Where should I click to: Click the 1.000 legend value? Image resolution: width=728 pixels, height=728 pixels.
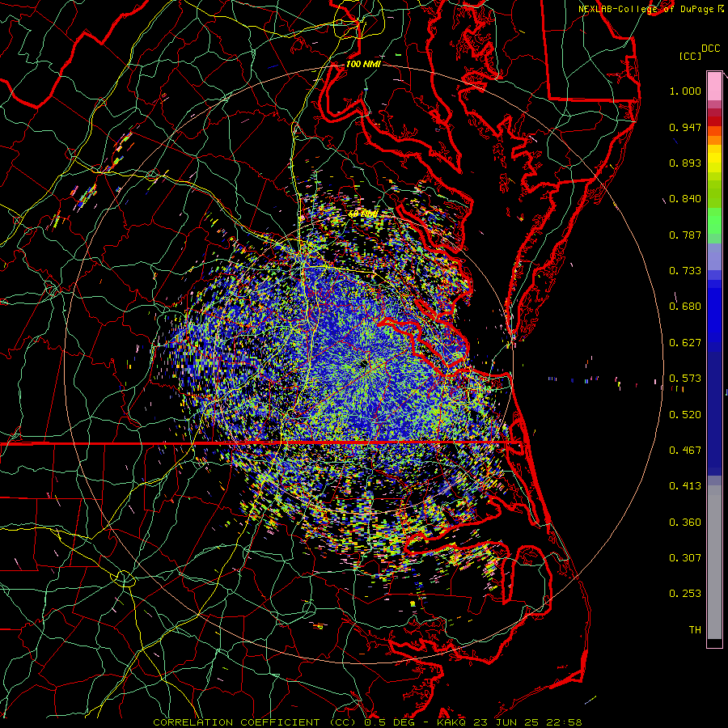pyautogui.click(x=685, y=91)
